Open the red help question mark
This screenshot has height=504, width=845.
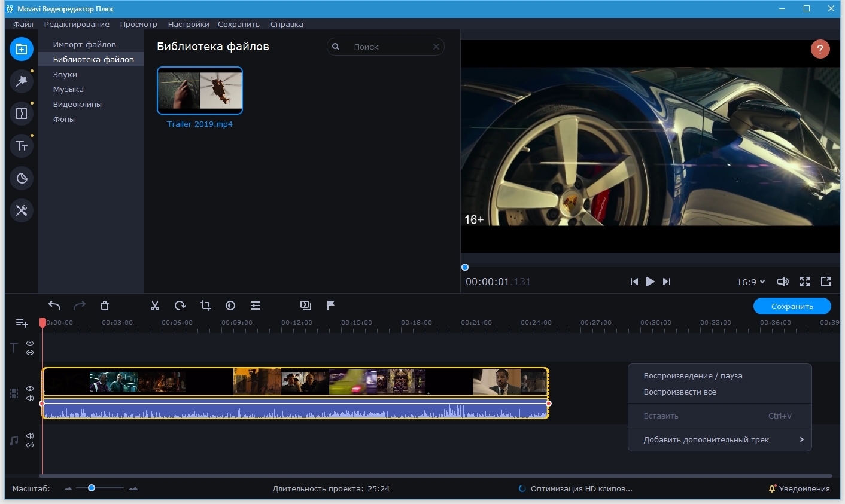[x=820, y=49]
